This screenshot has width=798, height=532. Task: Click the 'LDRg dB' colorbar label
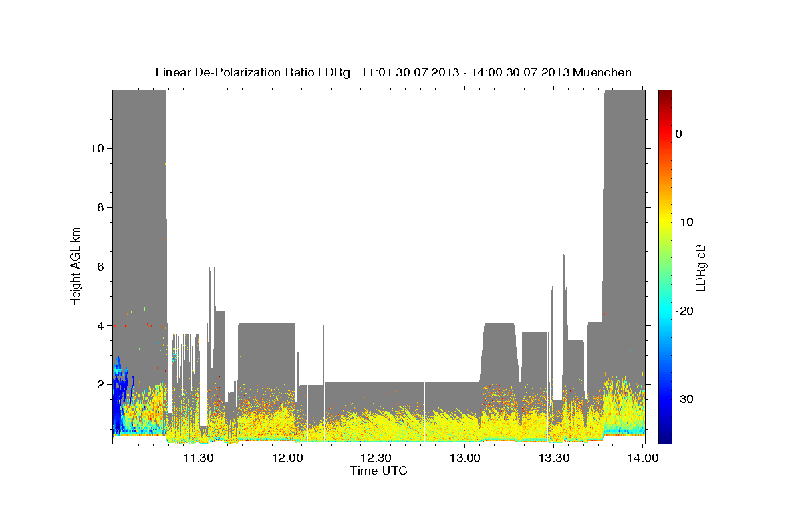[700, 267]
